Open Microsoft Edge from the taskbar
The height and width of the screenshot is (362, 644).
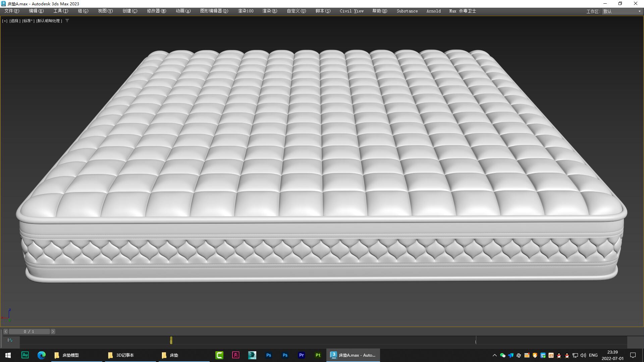(x=42, y=355)
